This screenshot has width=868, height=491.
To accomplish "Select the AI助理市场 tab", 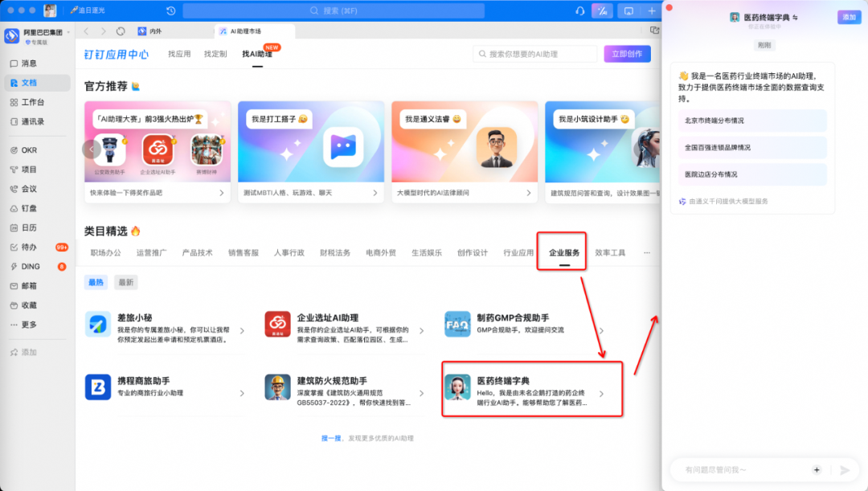I will point(254,31).
